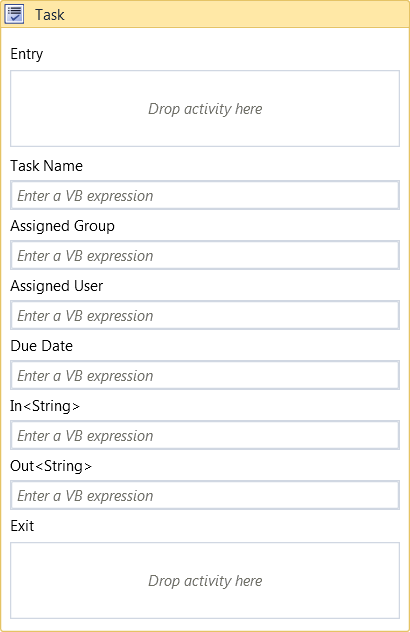Focus the Task Name expression field
The image size is (410, 632).
(x=205, y=195)
